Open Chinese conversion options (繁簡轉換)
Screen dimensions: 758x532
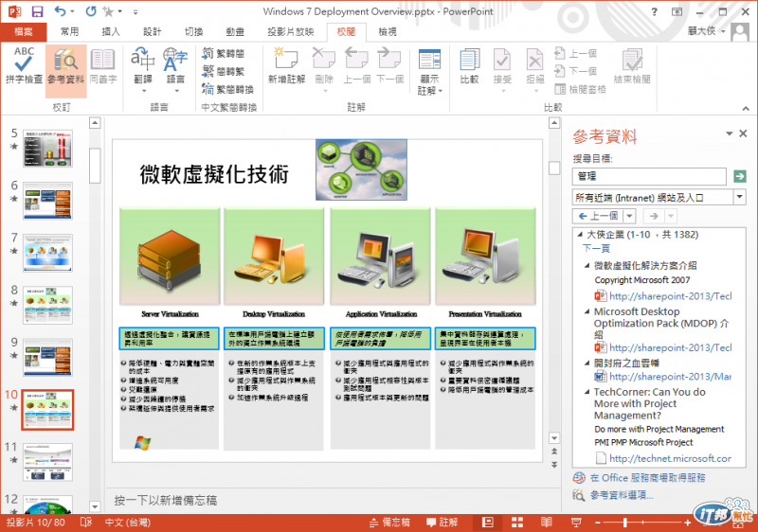click(x=227, y=89)
